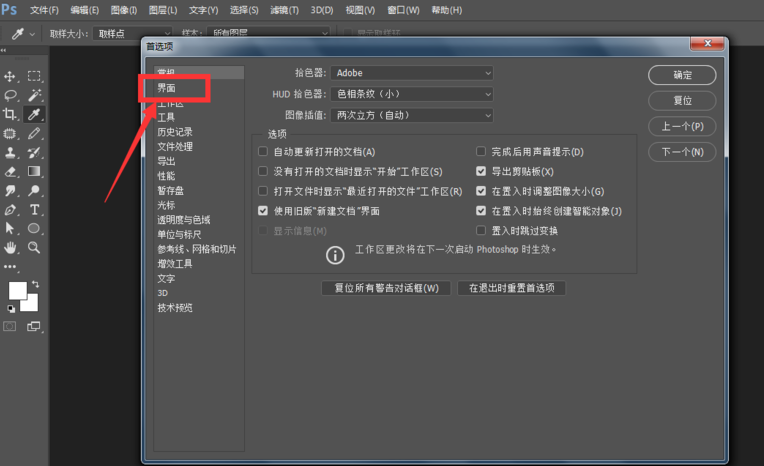Screen dimensions: 764x466
Task: Click 在退出时重置首选项 button
Action: click(512, 288)
